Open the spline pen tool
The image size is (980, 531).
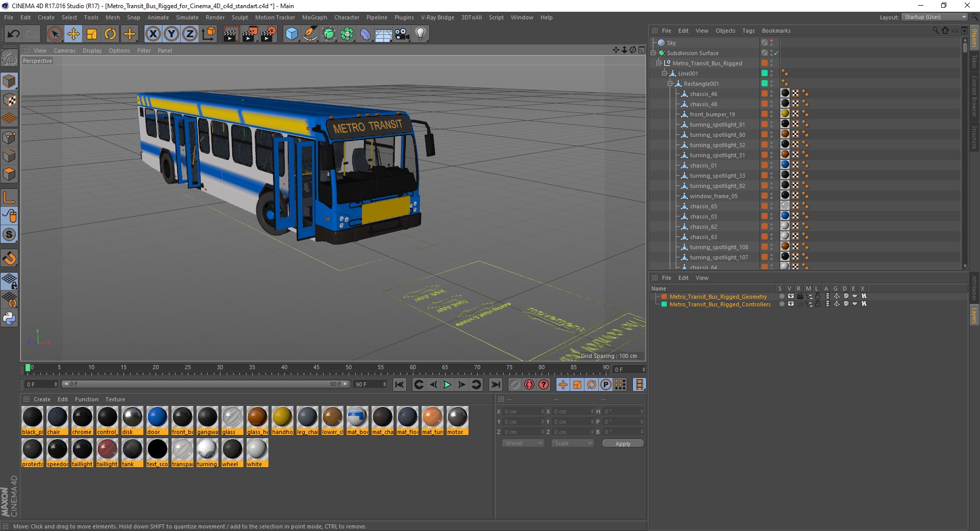(x=310, y=34)
